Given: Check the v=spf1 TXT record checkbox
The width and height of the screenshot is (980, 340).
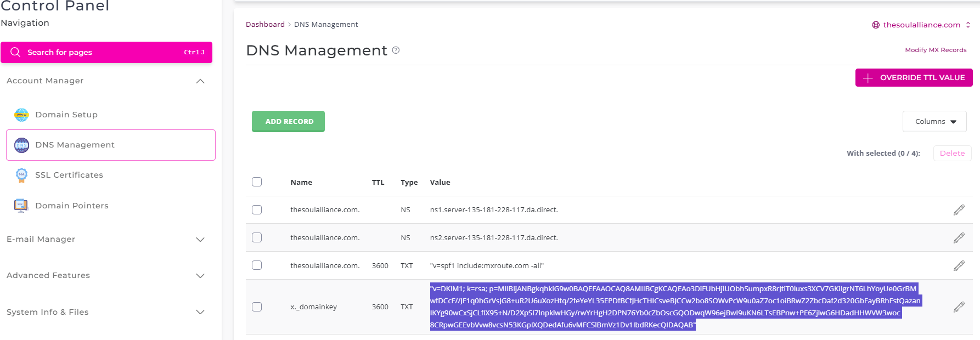Looking at the screenshot, I should point(257,265).
